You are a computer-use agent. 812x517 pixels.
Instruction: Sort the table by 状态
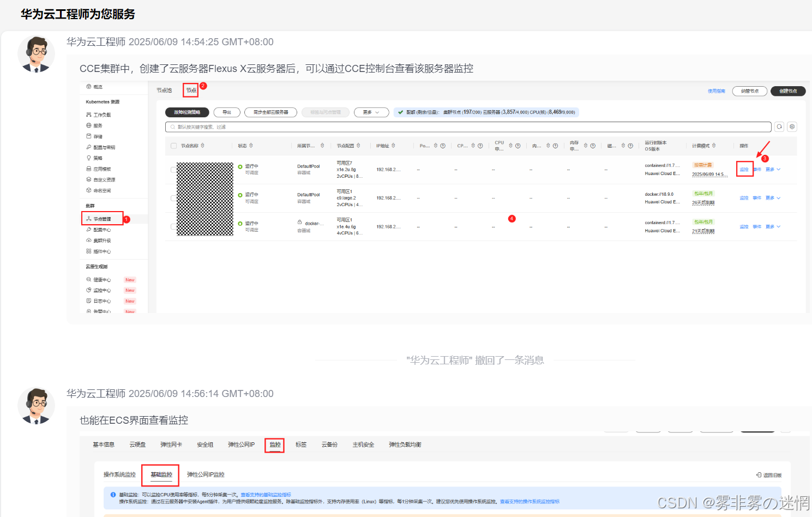[x=251, y=146]
